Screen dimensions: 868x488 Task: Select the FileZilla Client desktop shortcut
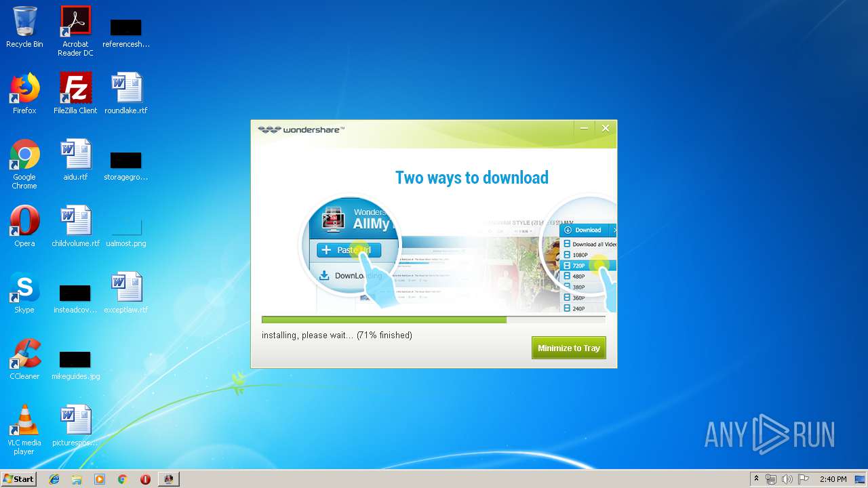(x=75, y=94)
